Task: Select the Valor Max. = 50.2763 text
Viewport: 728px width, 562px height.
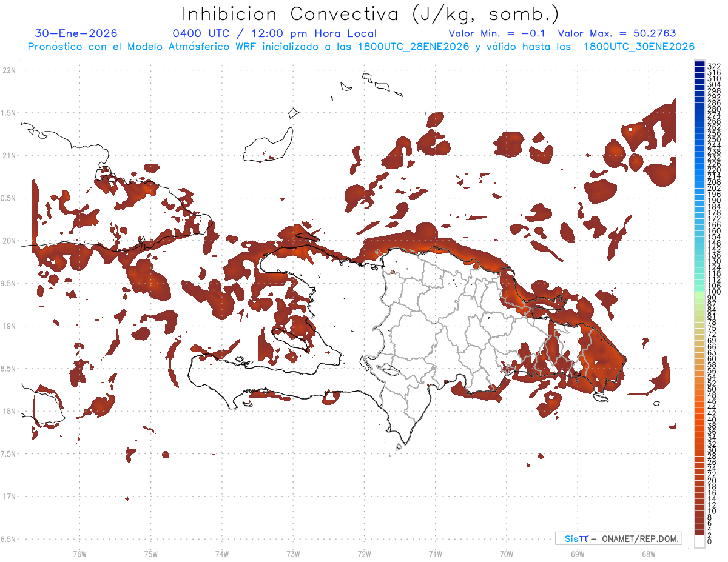Action: coord(617,34)
